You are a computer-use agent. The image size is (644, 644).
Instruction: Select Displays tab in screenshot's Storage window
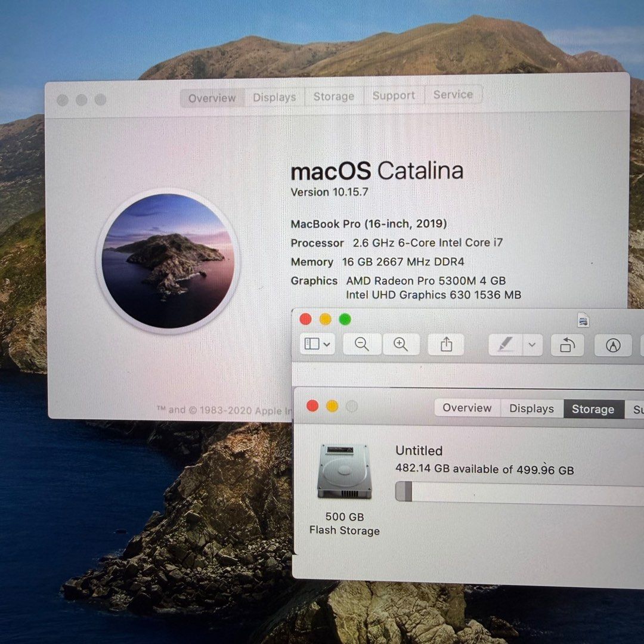click(x=531, y=408)
